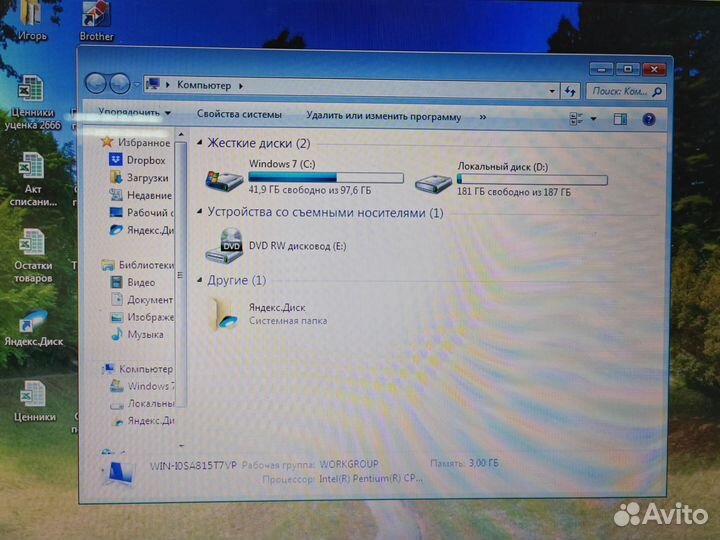Select the Локальный диск (D:) drive icon
The height and width of the screenshot is (540, 720).
pos(433,183)
